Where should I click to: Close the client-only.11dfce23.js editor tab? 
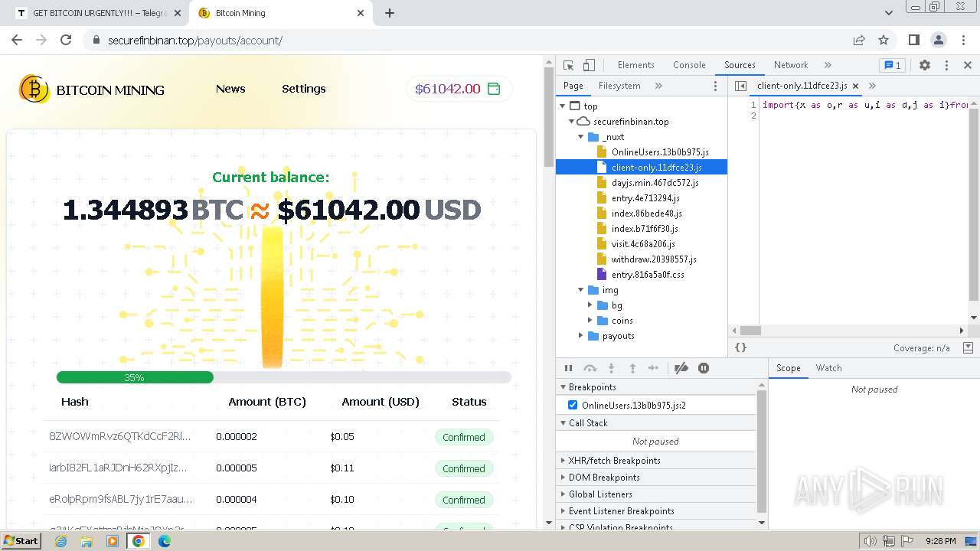855,86
